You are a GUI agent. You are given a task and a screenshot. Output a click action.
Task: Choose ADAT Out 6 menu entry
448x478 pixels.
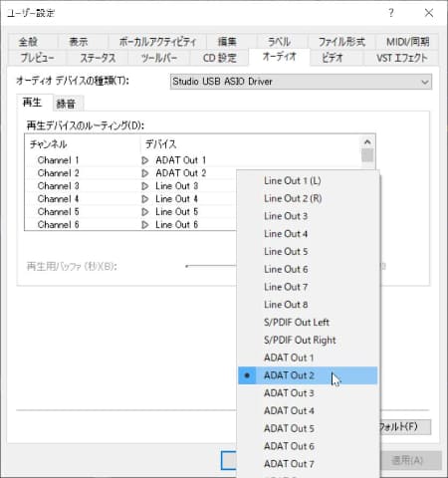tap(308, 446)
